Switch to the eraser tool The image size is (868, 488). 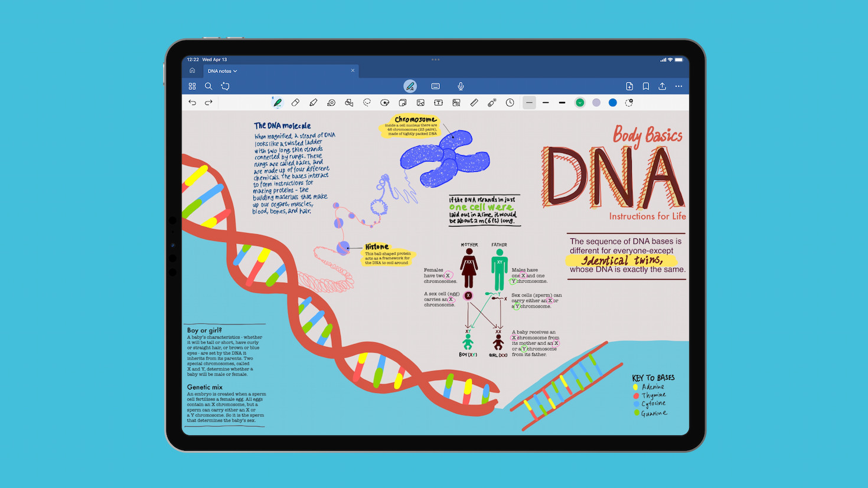(296, 102)
